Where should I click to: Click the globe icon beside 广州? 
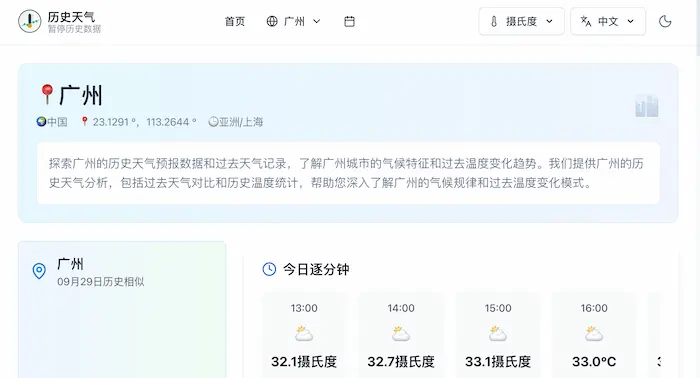pyautogui.click(x=272, y=21)
